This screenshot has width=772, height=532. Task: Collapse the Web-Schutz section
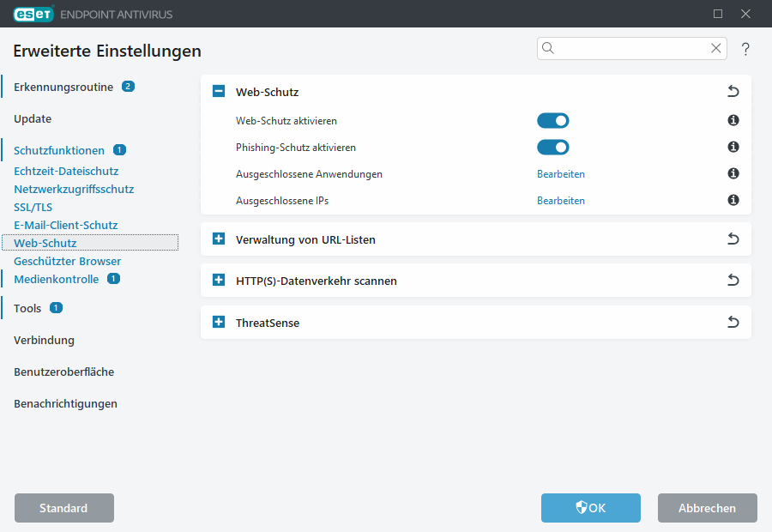(219, 92)
